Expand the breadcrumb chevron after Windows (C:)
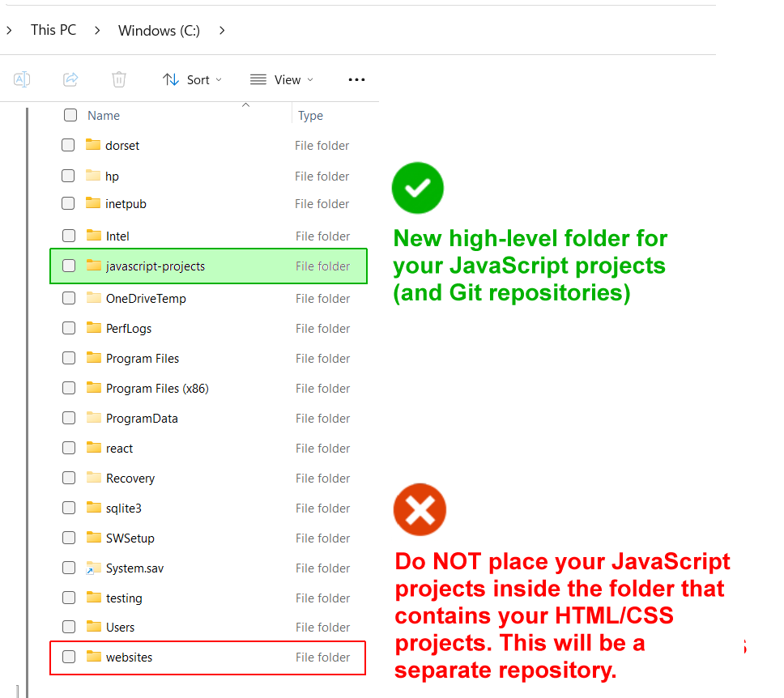Screen dimensions: 784x698 pos(221,30)
